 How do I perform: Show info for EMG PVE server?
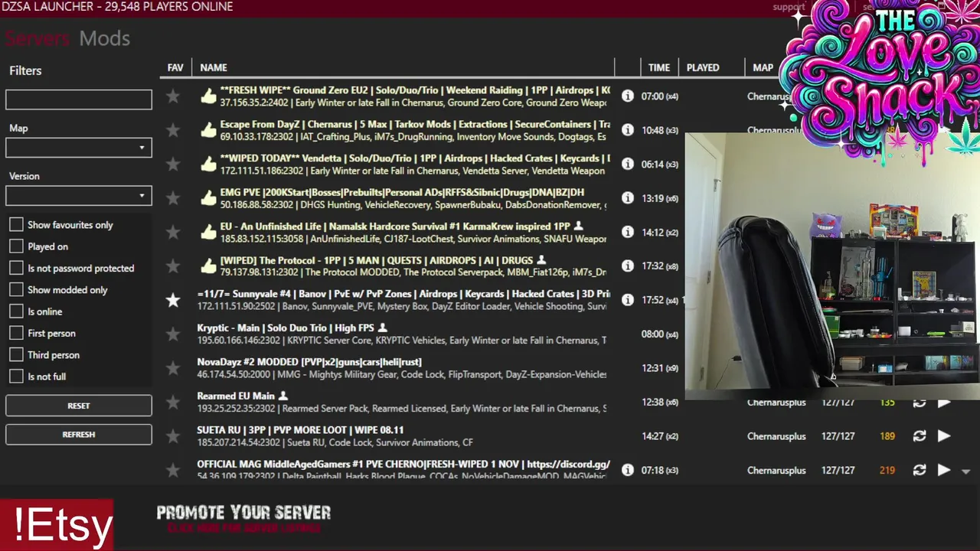tap(628, 198)
